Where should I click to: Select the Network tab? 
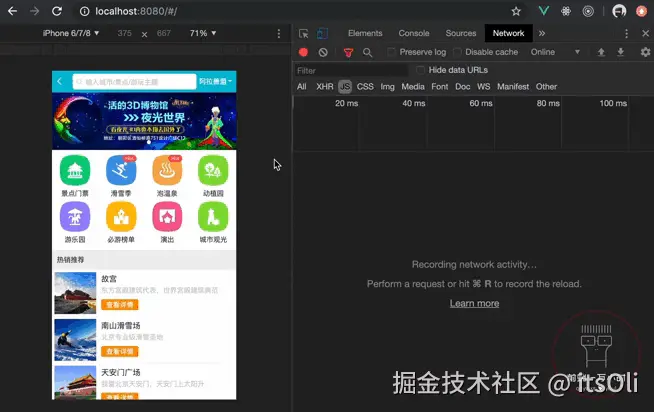point(508,33)
